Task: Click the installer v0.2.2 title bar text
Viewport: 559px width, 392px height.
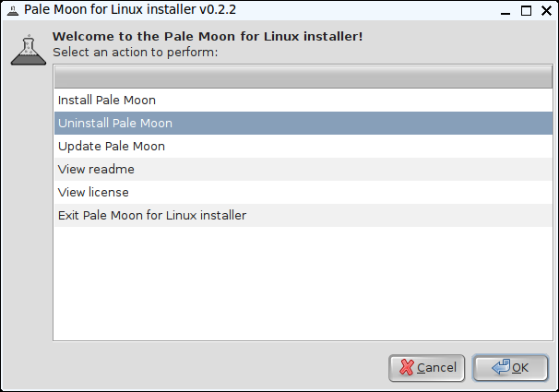Action: [130, 9]
